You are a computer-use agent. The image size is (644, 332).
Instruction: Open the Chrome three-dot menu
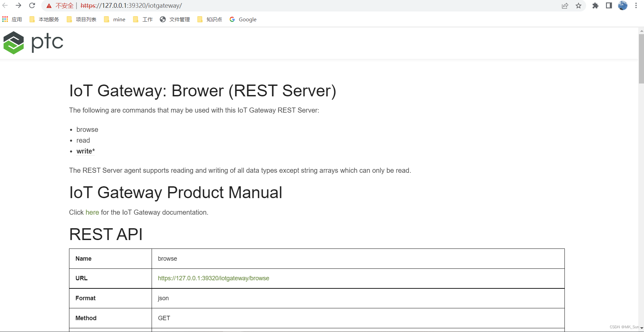[x=636, y=6]
